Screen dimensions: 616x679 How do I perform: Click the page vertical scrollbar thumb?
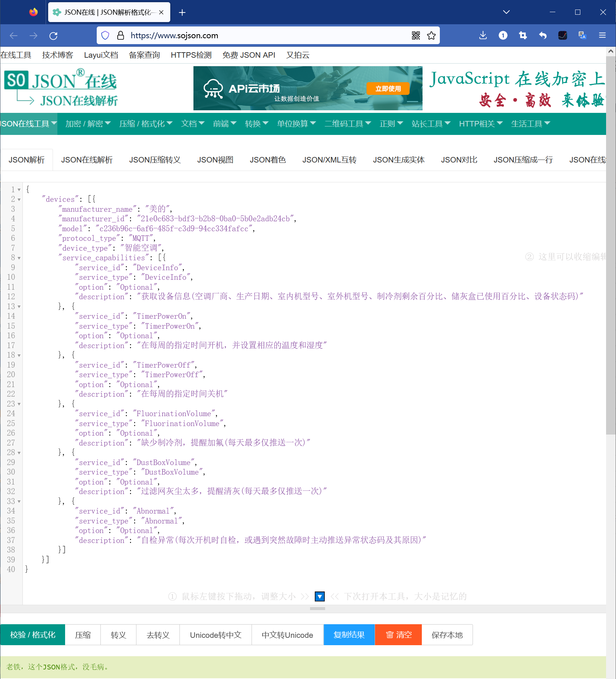point(611,245)
